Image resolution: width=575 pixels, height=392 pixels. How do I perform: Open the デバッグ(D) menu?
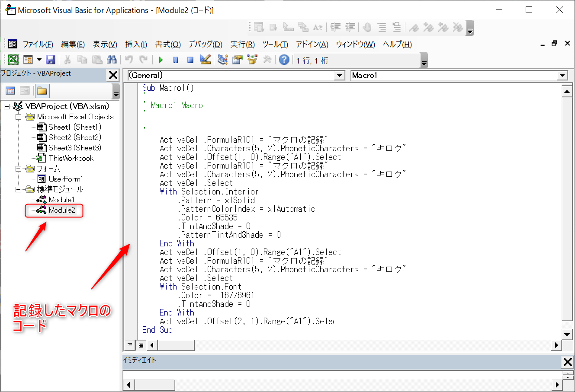click(x=205, y=44)
